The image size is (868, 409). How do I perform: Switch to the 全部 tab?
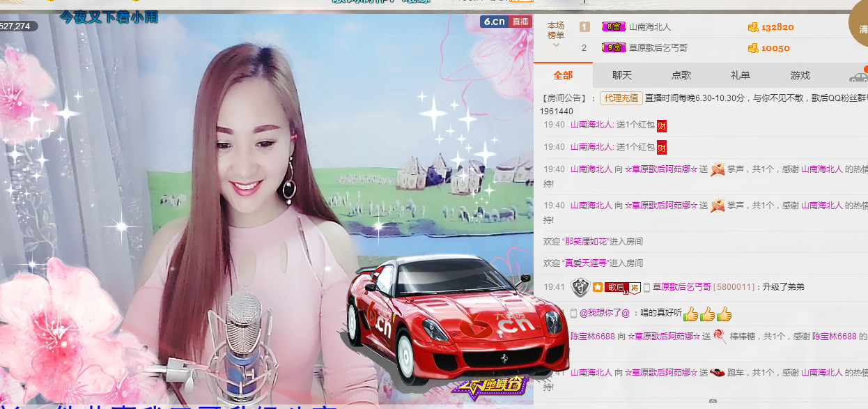coord(563,75)
